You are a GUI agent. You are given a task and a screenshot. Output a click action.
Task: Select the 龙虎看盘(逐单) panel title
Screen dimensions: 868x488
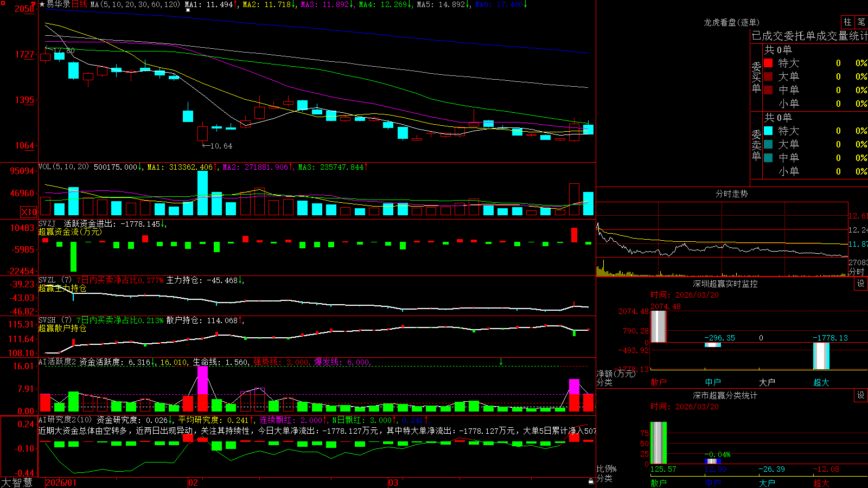pos(731,22)
